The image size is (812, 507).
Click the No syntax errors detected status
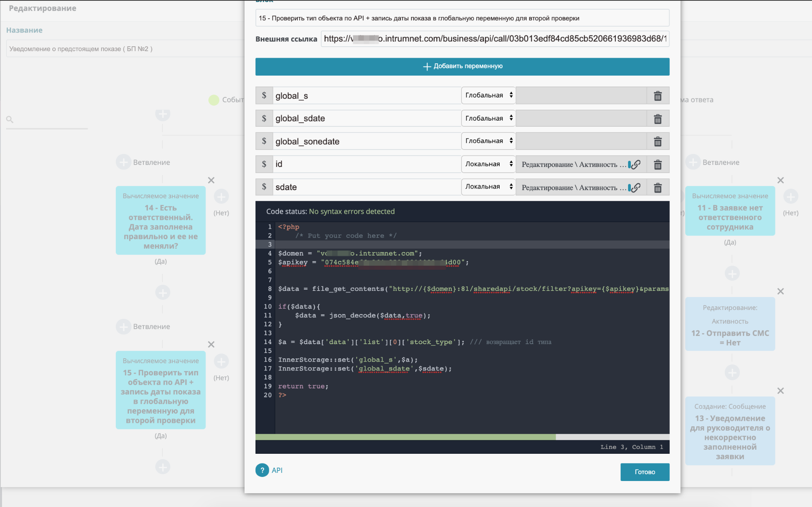[x=352, y=212]
